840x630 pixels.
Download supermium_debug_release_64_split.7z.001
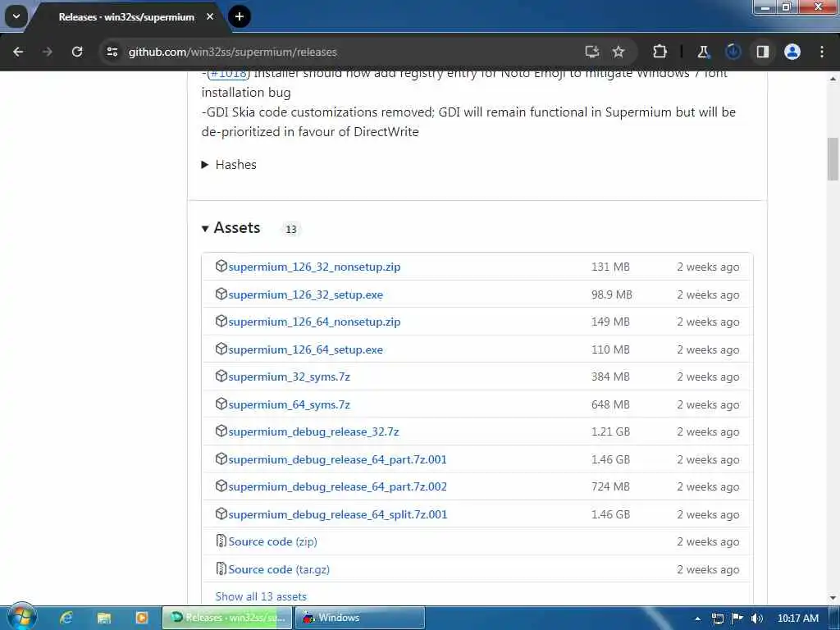coord(337,515)
